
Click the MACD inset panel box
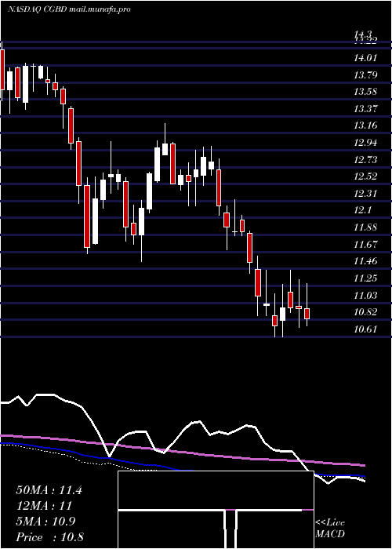pyautogui.click(x=216, y=510)
